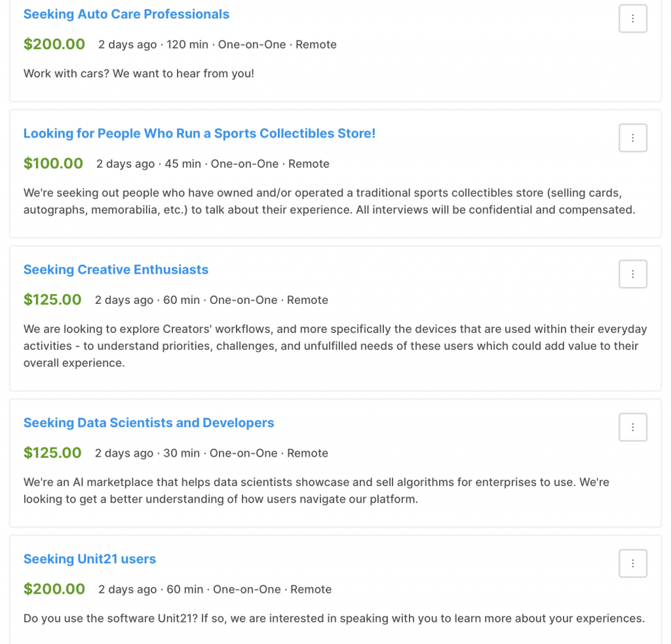Show the options menu for Unit21 users listing
Image resolution: width=671 pixels, height=644 pixels.
click(632, 563)
